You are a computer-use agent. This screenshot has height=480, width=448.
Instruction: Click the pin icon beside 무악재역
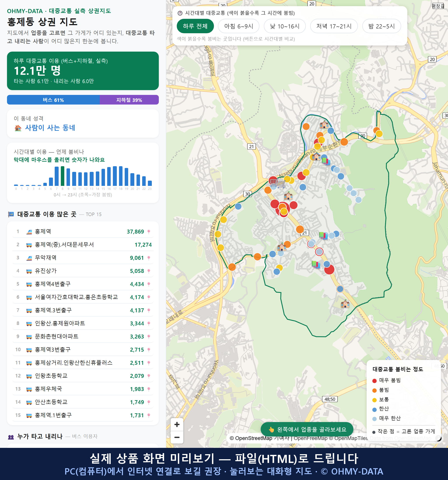(149, 258)
